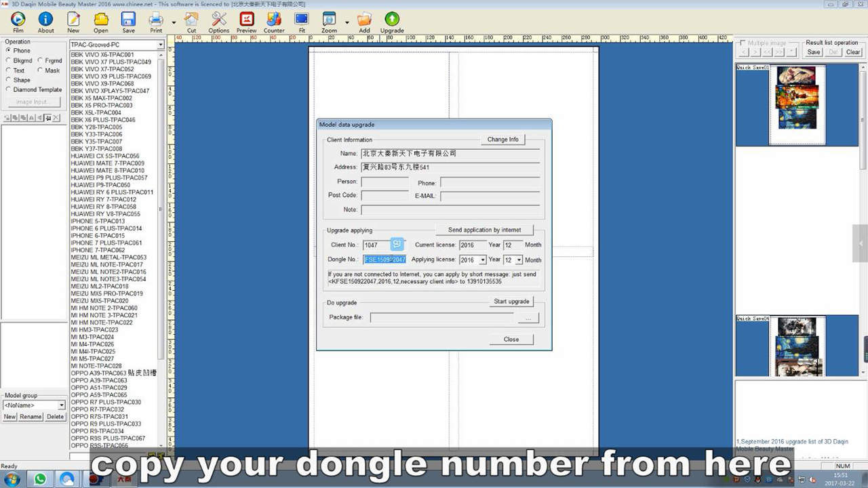Select 'MEIZU MX5-TPAC020' in model list
868x488 pixels.
[x=100, y=301]
